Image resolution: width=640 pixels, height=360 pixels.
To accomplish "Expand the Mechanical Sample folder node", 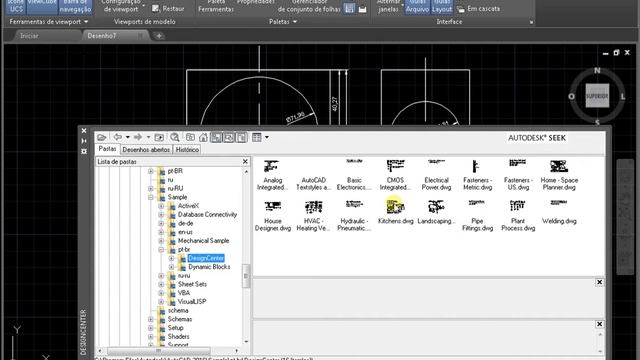I will pyautogui.click(x=161, y=241).
